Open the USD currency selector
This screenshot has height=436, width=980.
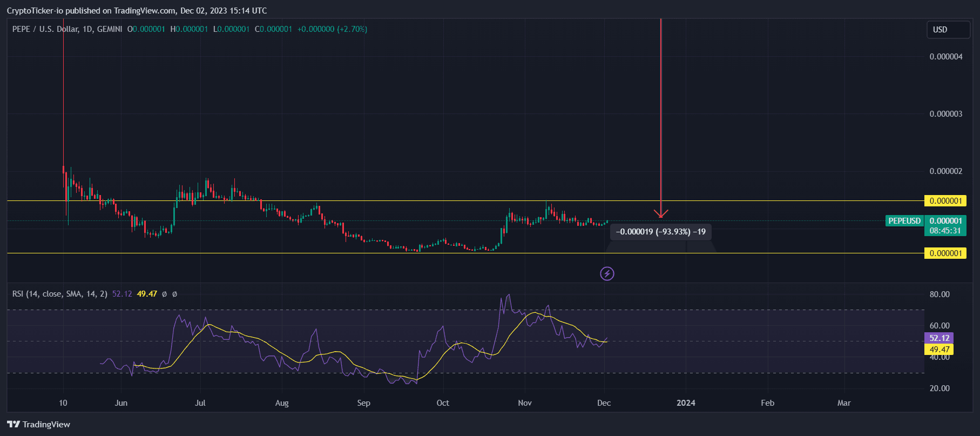[948, 30]
